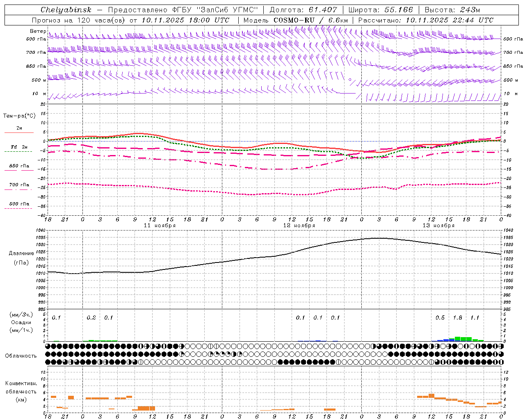The image size is (525, 420).
Task: Click the green dashed Td 2м legend line
Action: (18, 152)
